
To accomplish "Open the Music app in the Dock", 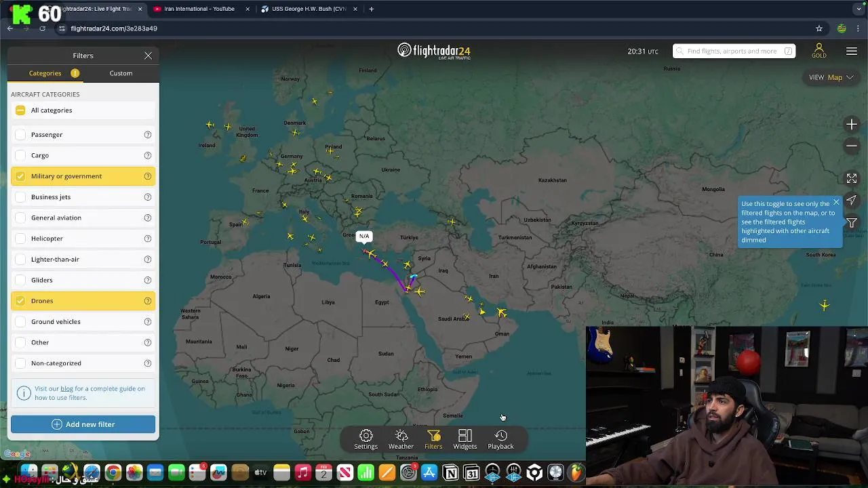I will (302, 472).
